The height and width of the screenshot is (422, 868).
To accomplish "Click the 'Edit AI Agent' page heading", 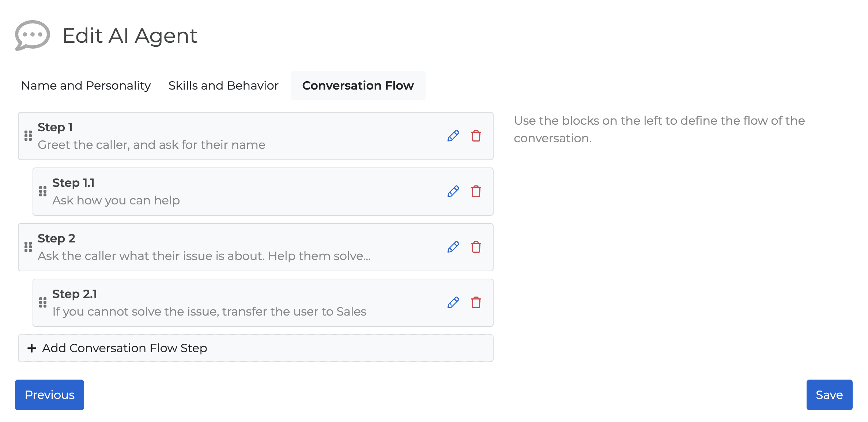I will click(130, 36).
